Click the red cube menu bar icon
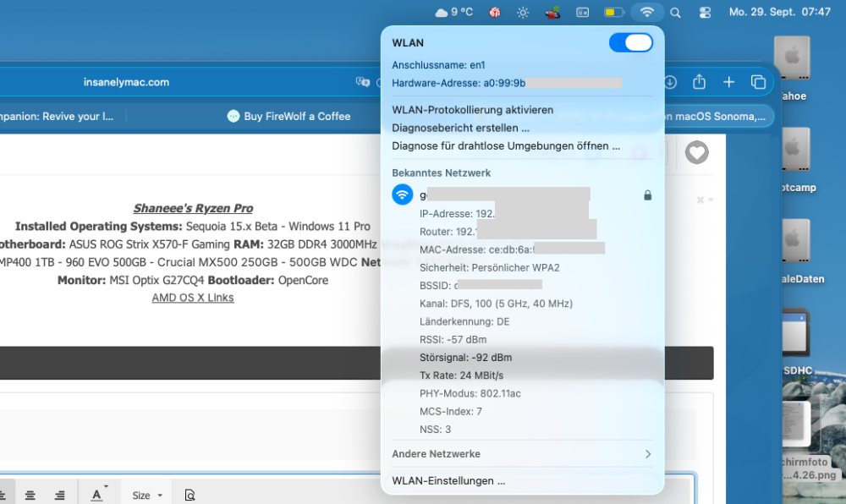 (494, 12)
